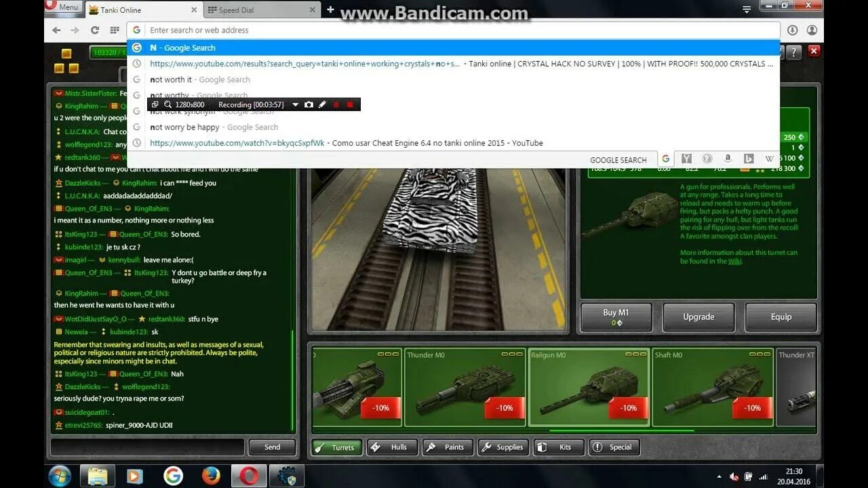
Task: Select the Railgun M0 turret card
Action: pos(589,387)
